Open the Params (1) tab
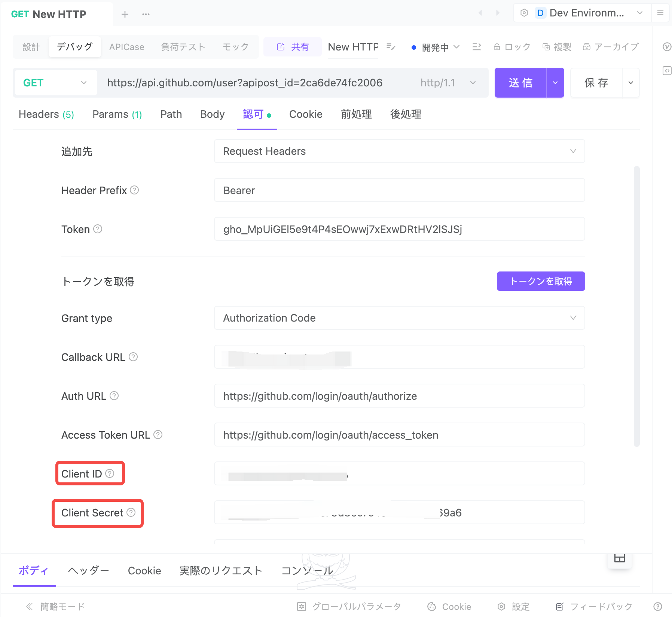This screenshot has width=672, height=617. pos(117,114)
